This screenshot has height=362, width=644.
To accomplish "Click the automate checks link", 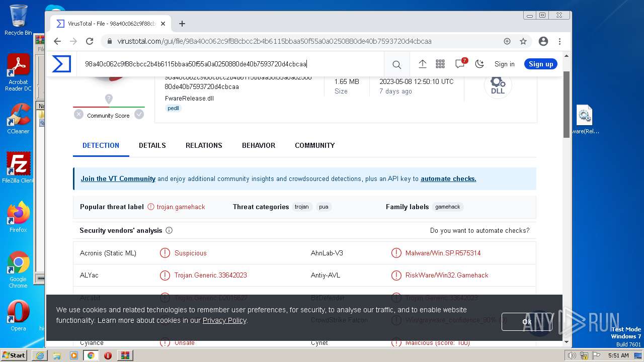I will 448,178.
